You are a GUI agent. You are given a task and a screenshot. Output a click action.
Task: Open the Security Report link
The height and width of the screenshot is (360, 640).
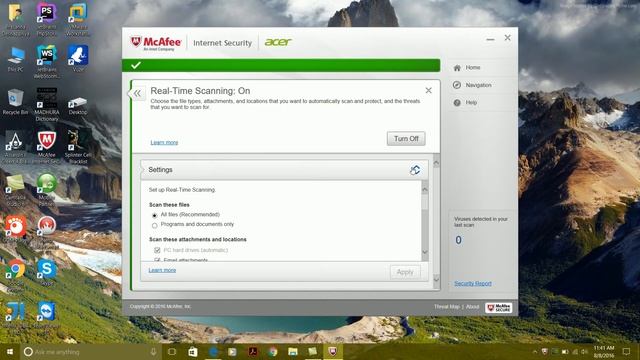pos(473,283)
